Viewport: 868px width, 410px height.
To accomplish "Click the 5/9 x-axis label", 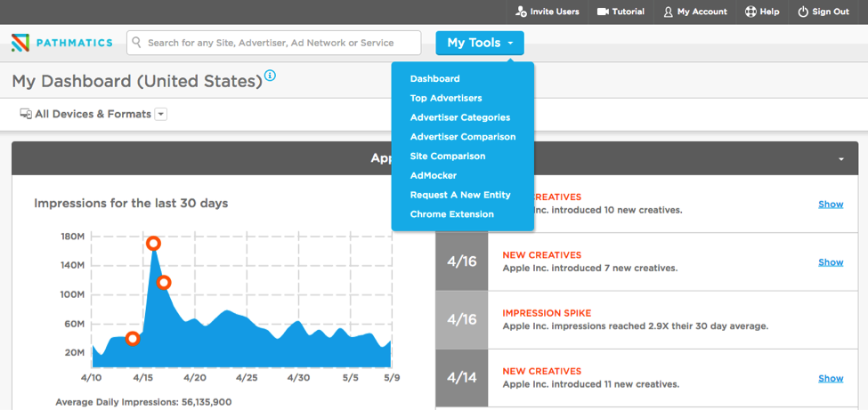I will pyautogui.click(x=391, y=377).
